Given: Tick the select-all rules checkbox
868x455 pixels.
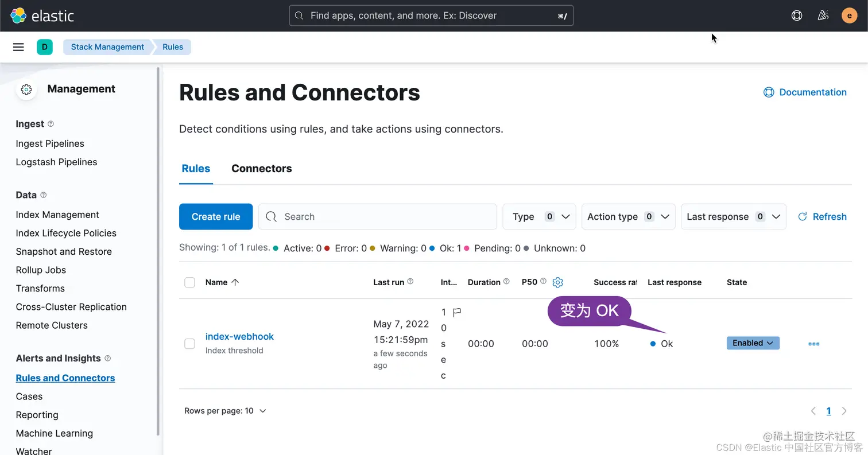Looking at the screenshot, I should 189,282.
